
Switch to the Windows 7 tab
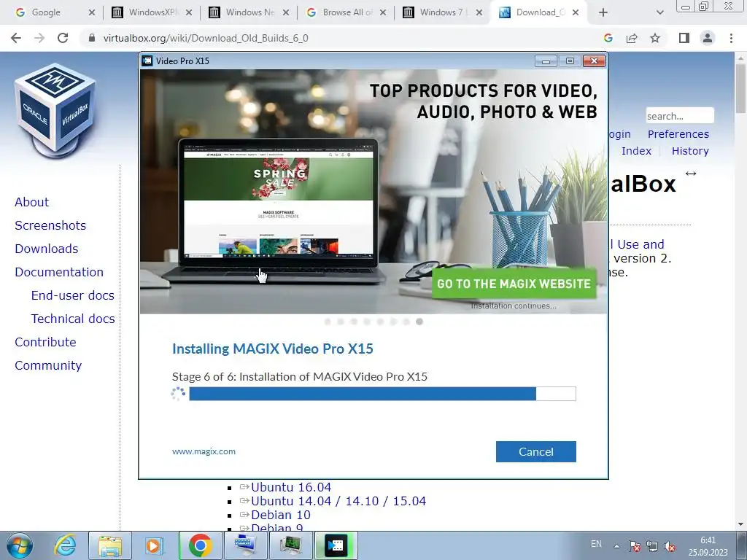pos(444,12)
